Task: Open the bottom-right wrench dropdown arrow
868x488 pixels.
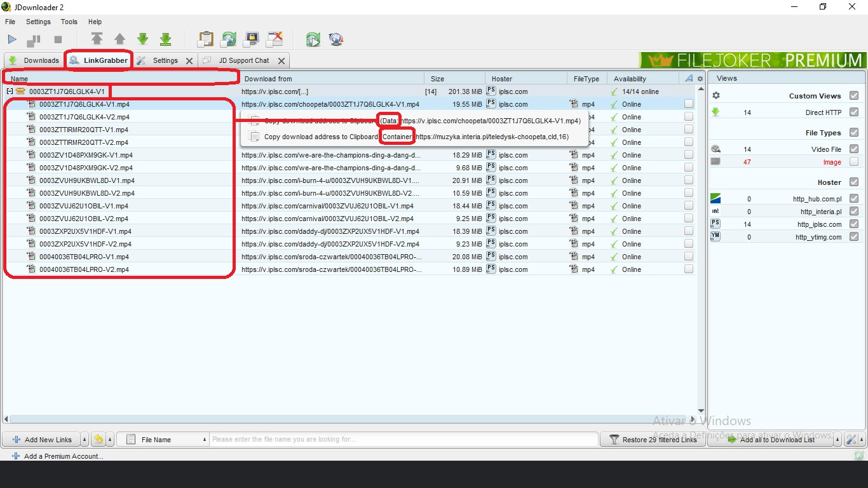Action: click(x=860, y=439)
